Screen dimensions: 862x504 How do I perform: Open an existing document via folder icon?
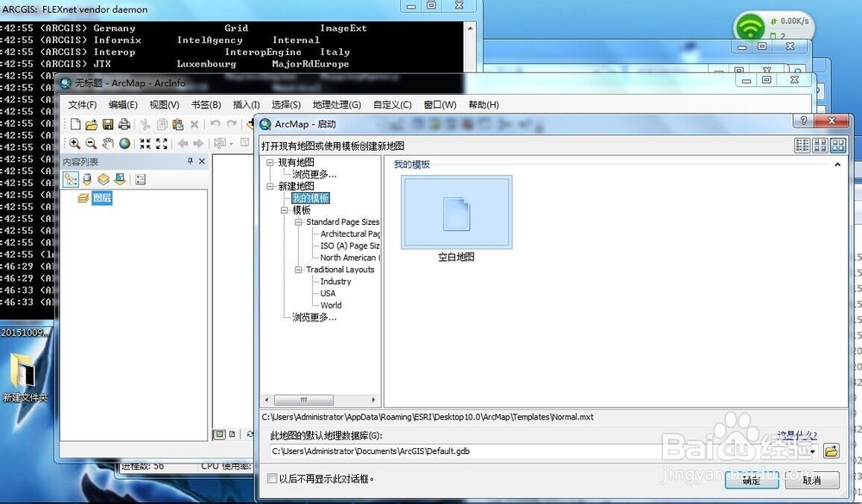point(91,124)
